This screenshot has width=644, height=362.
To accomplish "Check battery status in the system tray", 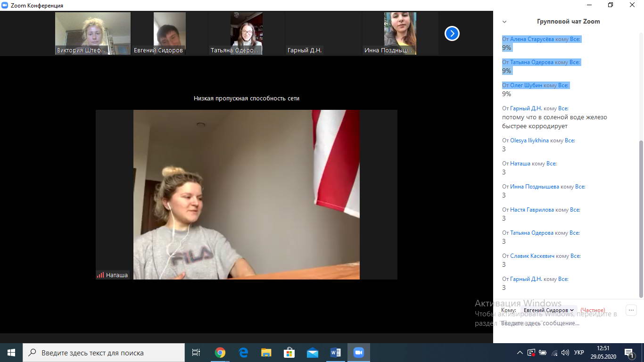I will [x=543, y=353].
